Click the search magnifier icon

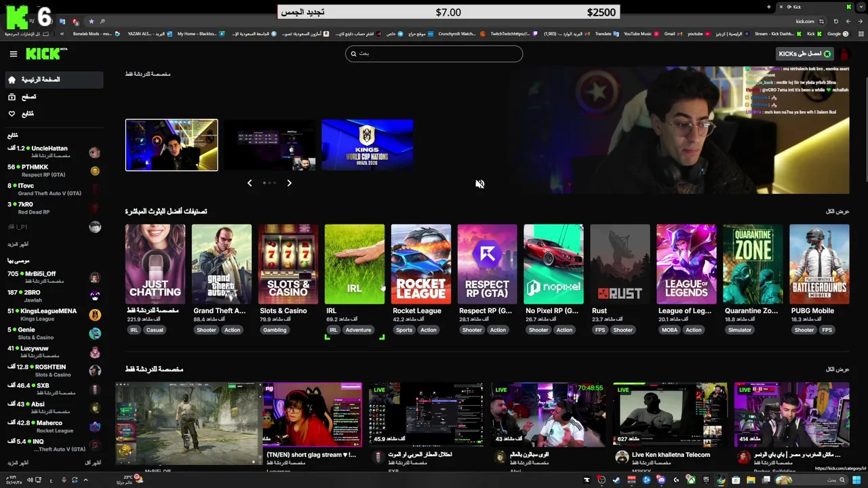[353, 54]
